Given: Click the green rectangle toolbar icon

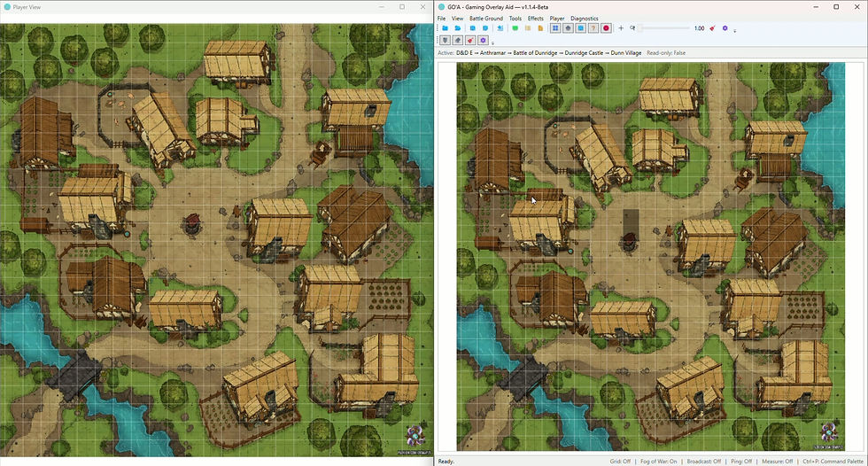Looking at the screenshot, I should 515,28.
